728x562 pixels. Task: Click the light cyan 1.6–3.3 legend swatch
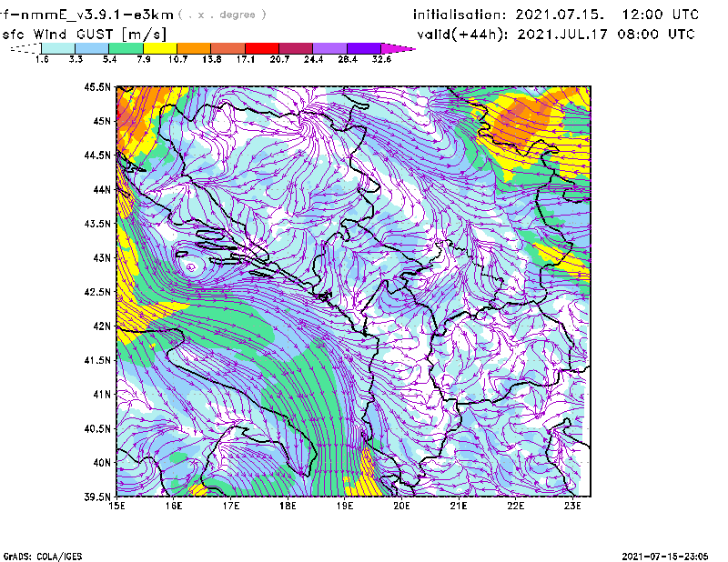click(58, 48)
